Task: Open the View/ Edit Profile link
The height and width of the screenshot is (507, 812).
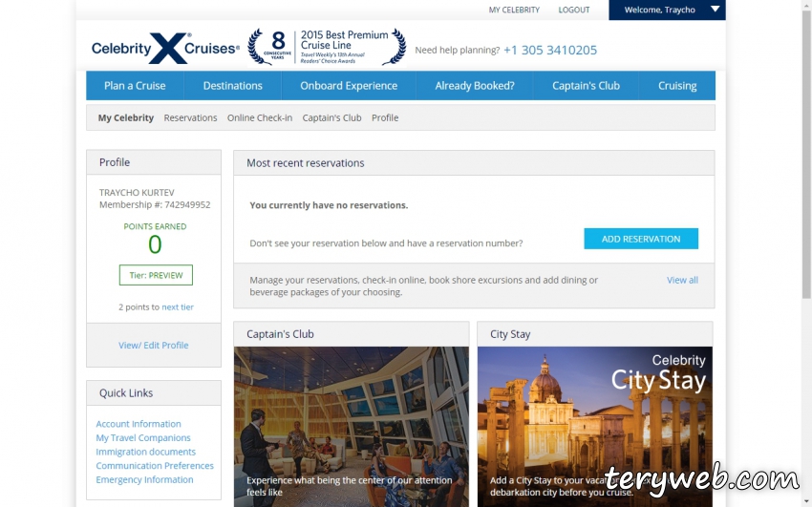Action: tap(153, 345)
